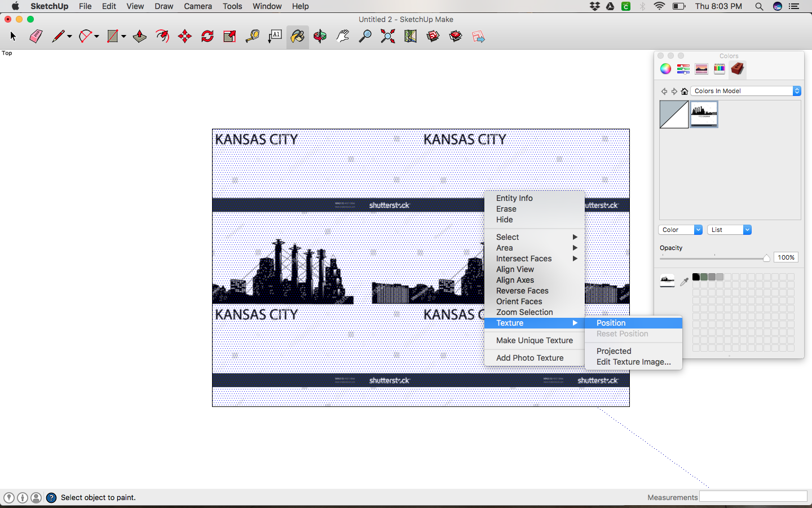Choose Add Photo Texture

pyautogui.click(x=535, y=358)
